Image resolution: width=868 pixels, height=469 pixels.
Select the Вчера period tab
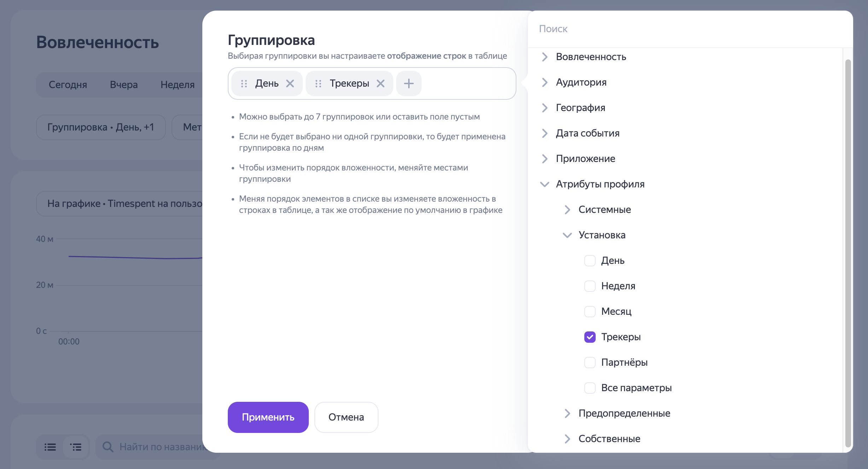tap(124, 85)
